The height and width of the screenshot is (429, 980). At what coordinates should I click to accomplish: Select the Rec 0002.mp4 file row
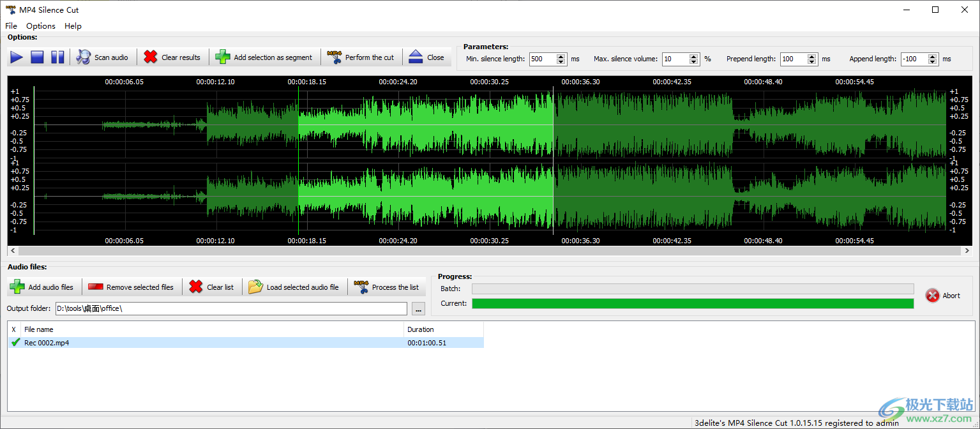246,343
